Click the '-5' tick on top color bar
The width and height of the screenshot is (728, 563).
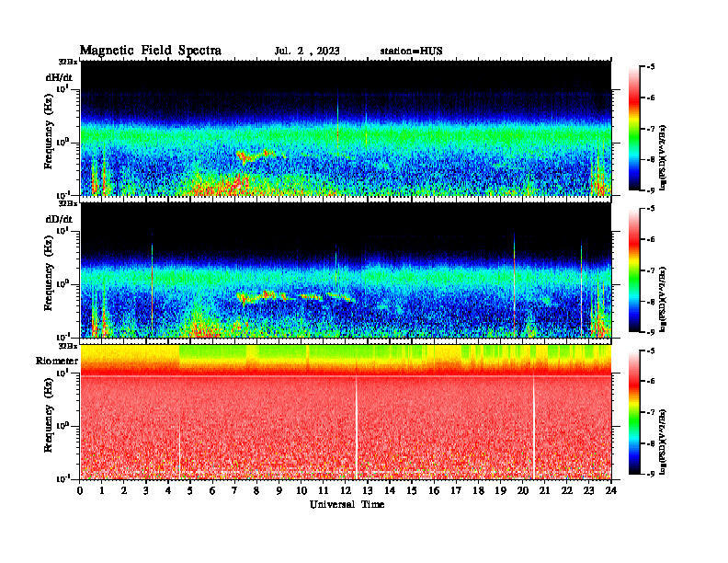[x=651, y=67]
